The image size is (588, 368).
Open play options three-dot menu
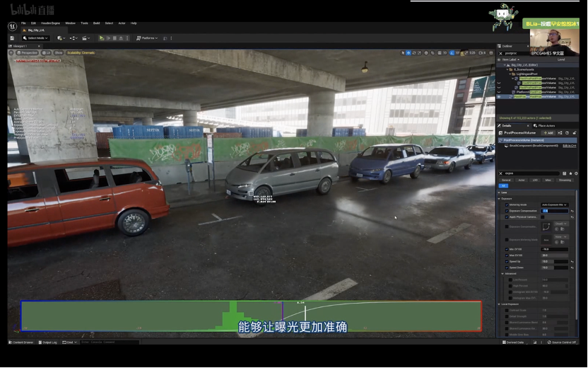point(127,38)
